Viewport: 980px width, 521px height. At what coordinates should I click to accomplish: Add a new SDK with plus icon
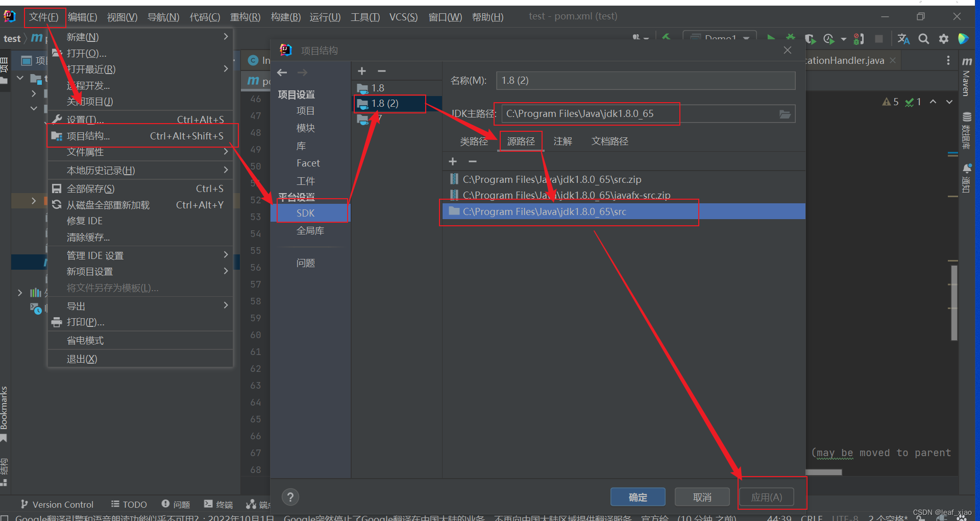pyautogui.click(x=362, y=71)
